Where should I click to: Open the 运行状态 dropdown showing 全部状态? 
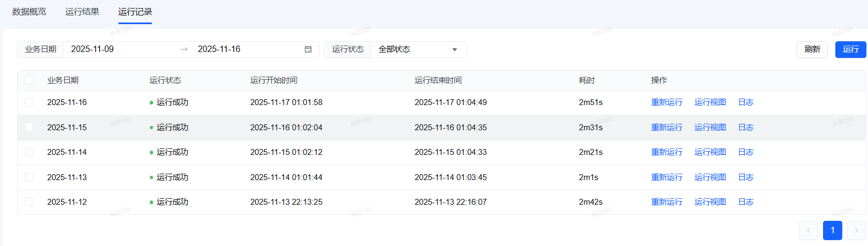click(x=418, y=49)
